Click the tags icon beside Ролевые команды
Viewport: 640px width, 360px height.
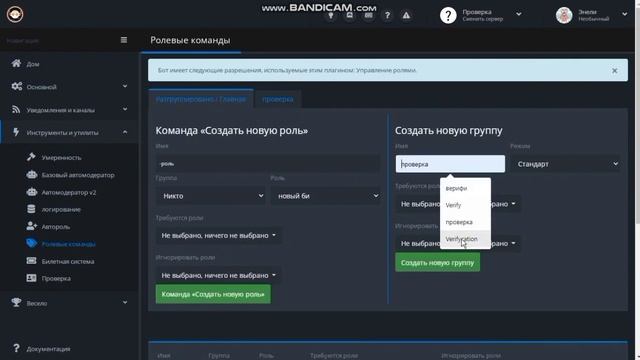tap(31, 243)
